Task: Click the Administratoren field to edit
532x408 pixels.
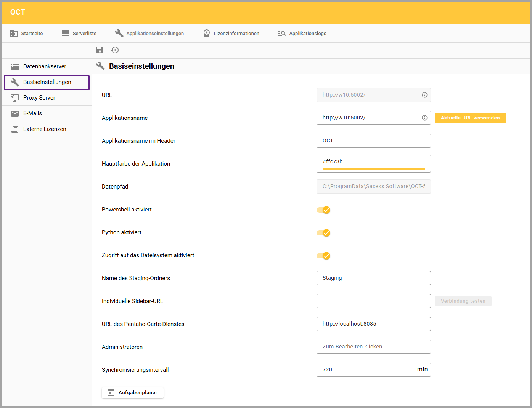Action: [373, 347]
